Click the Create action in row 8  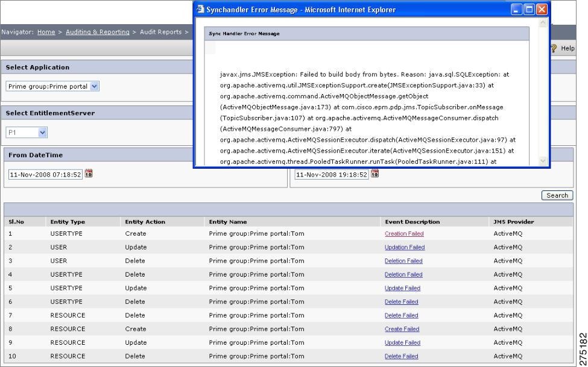click(x=135, y=329)
